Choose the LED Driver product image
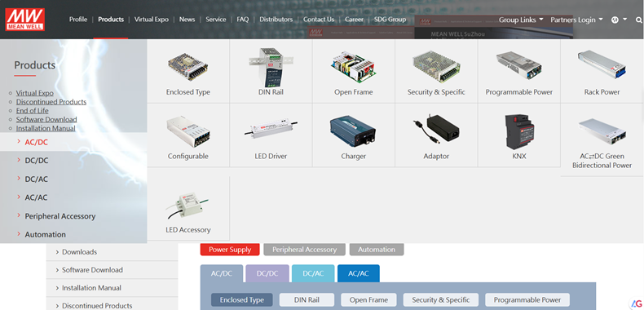Screen dimensions: 644x310 [271, 130]
